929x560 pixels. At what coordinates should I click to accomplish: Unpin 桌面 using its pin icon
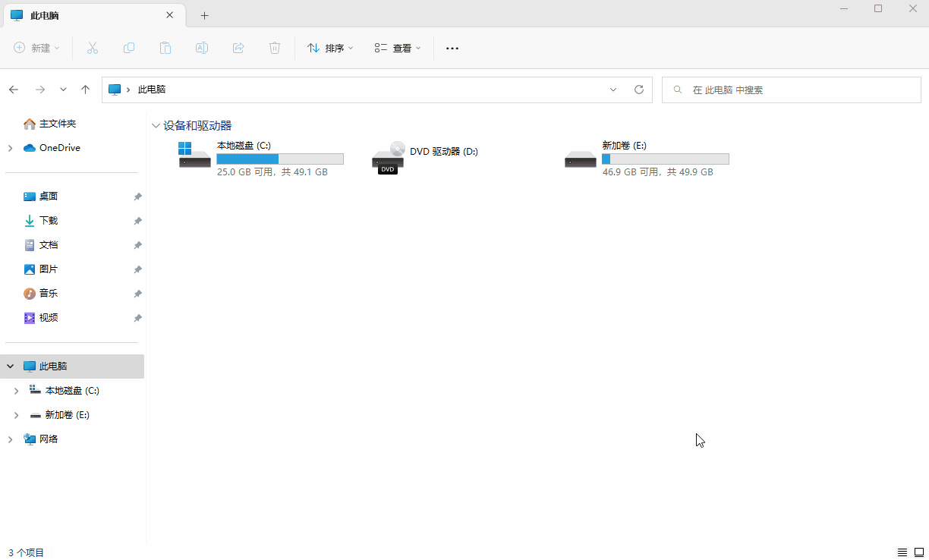[x=137, y=197]
